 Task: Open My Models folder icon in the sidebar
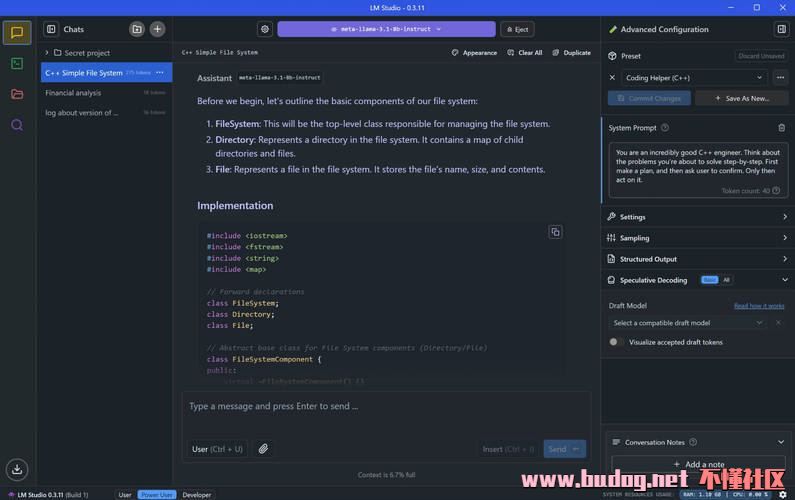(17, 94)
